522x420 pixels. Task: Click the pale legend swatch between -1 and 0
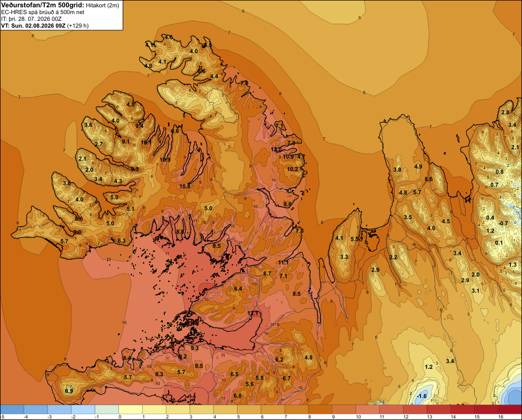click(x=107, y=410)
